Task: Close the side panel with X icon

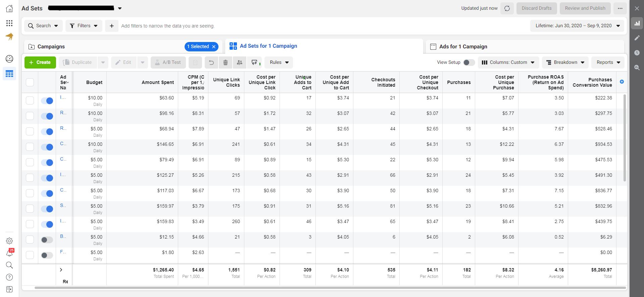Action: click(x=637, y=8)
